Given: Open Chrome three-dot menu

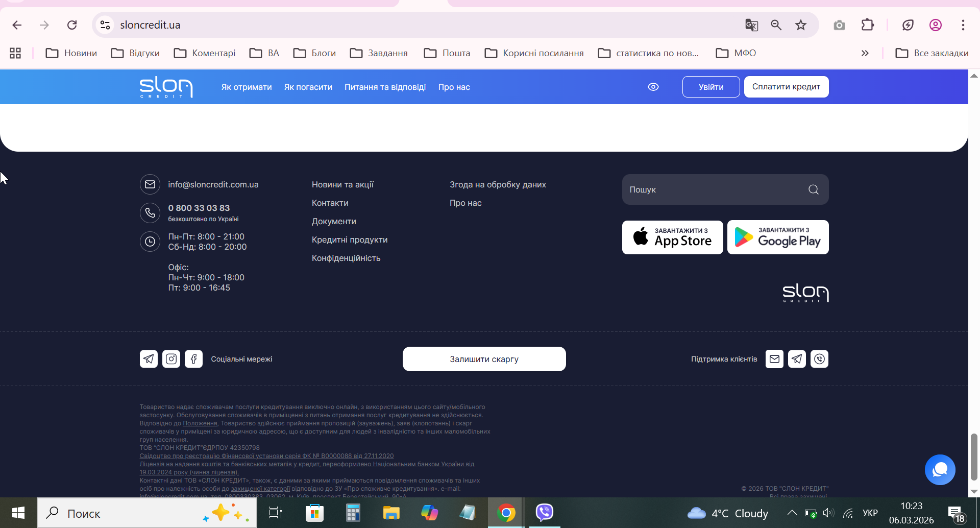Looking at the screenshot, I should click(963, 25).
